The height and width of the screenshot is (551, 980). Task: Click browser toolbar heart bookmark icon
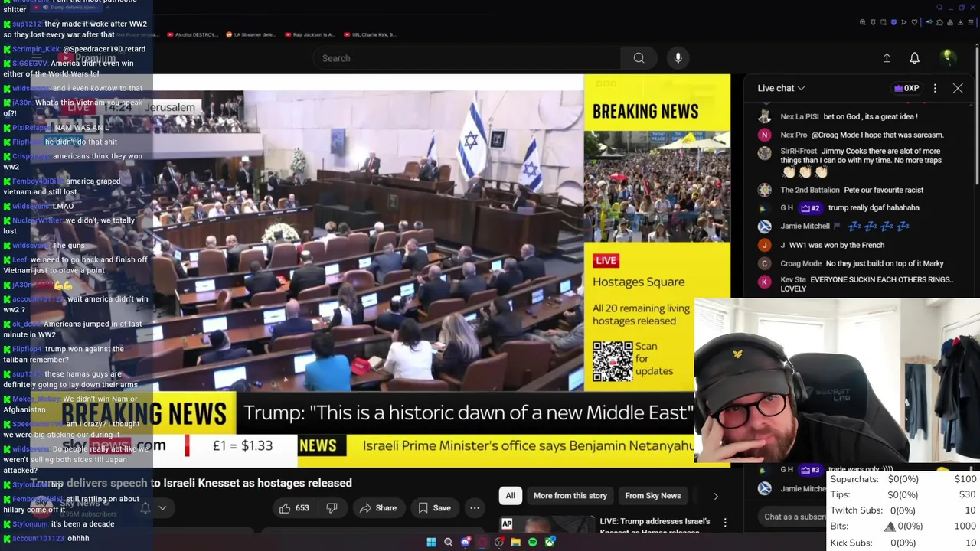click(x=914, y=22)
